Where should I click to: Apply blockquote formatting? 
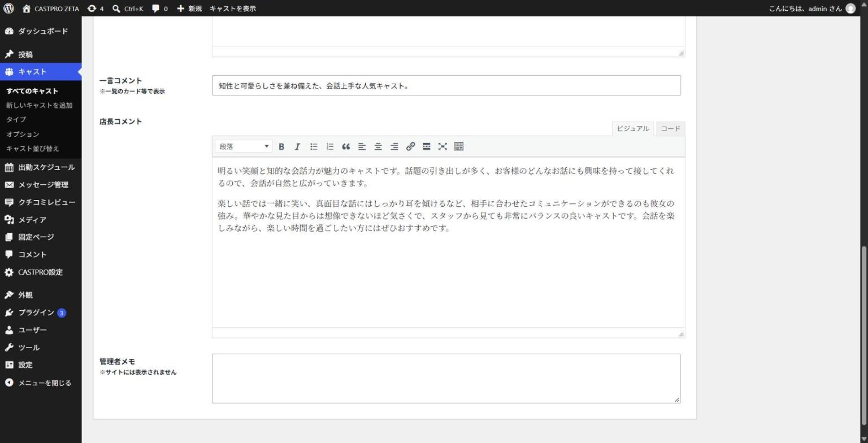click(346, 146)
